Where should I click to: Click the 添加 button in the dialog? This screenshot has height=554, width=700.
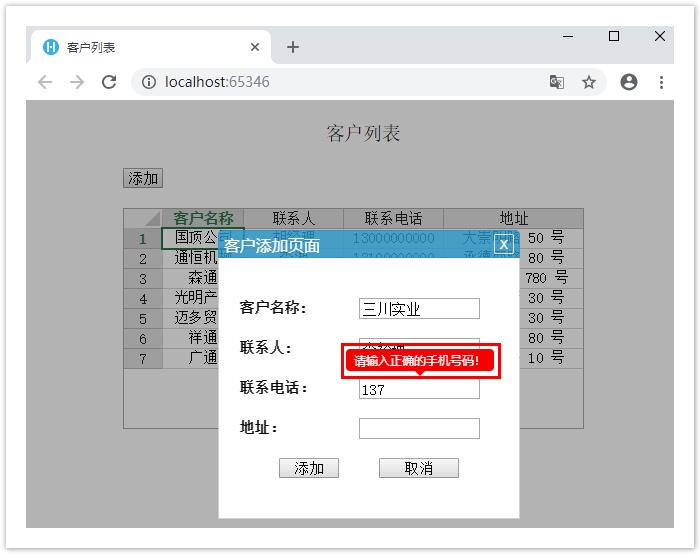tap(309, 468)
